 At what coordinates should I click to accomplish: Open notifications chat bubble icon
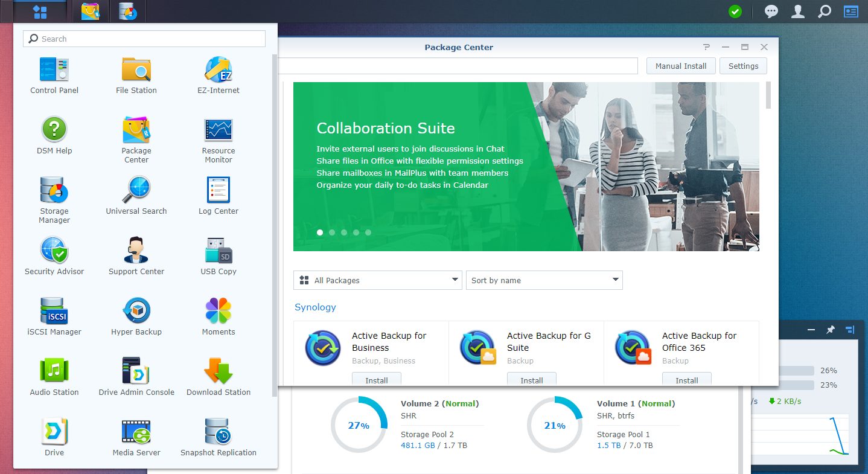pos(771,11)
